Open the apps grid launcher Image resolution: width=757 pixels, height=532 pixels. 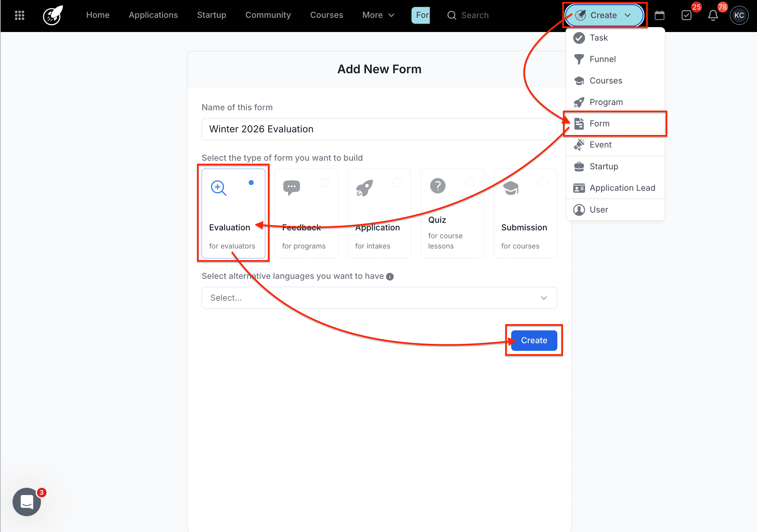tap(19, 15)
